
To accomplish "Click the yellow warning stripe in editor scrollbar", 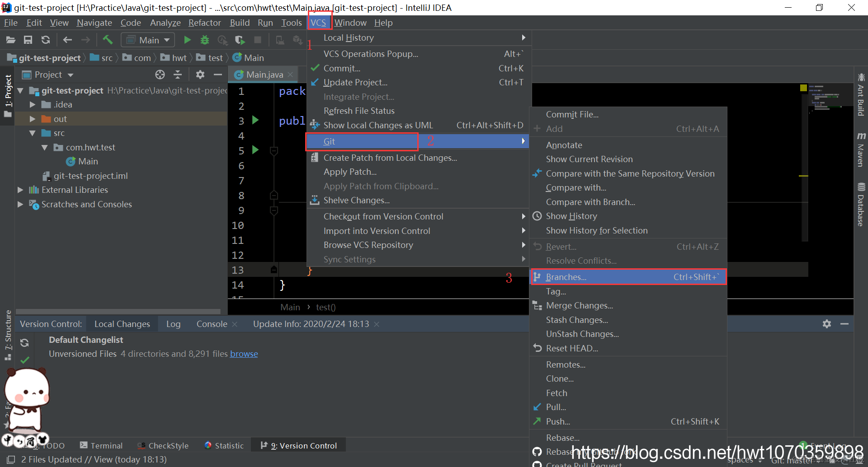I will [x=803, y=176].
